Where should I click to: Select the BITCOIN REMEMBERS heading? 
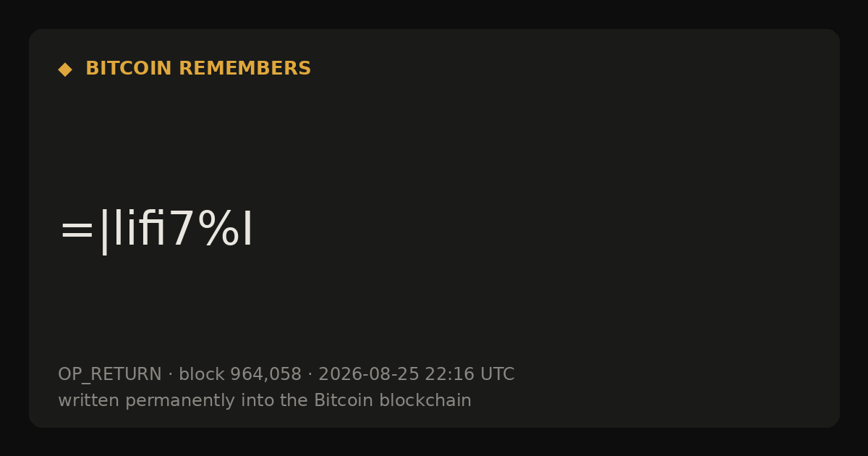[x=198, y=69]
